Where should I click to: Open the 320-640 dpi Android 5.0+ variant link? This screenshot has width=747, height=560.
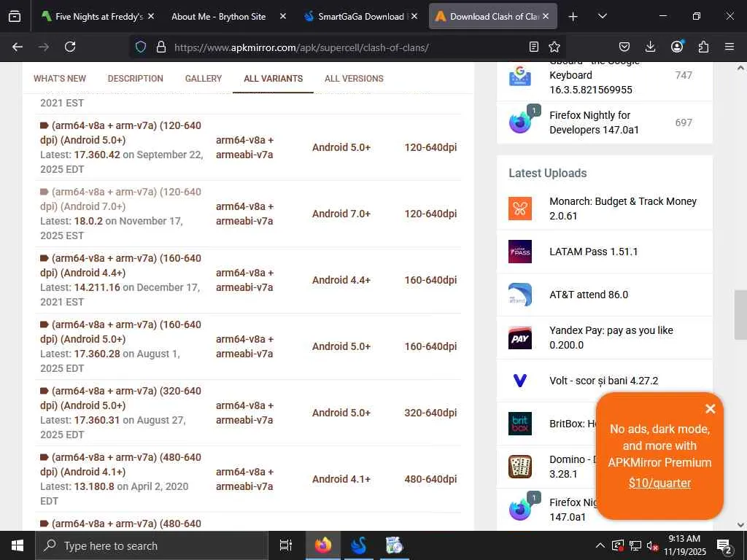pyautogui.click(x=120, y=398)
